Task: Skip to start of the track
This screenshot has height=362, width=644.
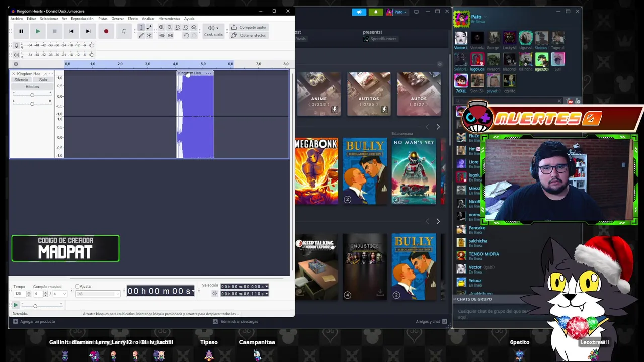Action: (x=71, y=31)
